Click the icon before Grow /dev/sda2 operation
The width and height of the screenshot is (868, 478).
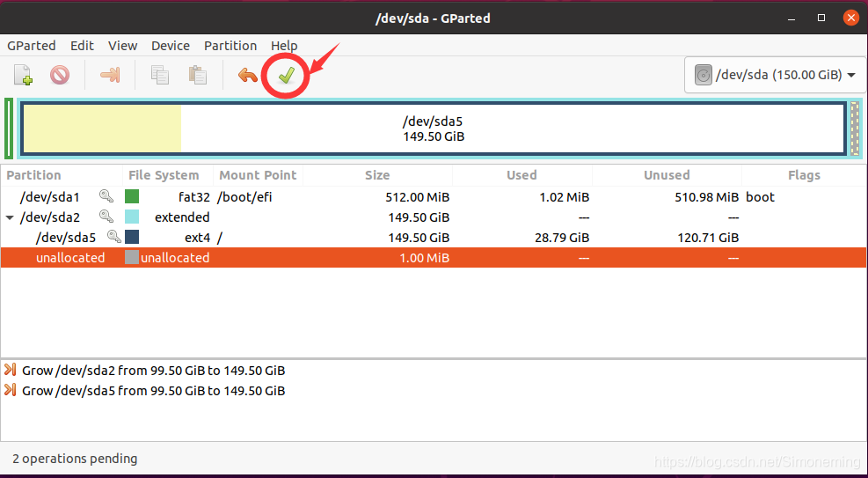[10, 370]
